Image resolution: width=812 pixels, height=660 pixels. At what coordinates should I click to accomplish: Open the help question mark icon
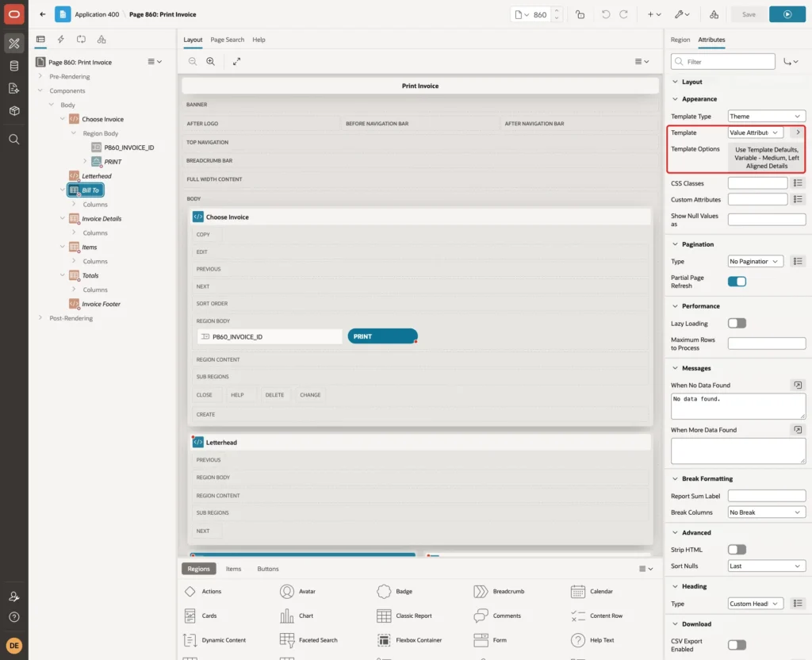click(x=14, y=617)
